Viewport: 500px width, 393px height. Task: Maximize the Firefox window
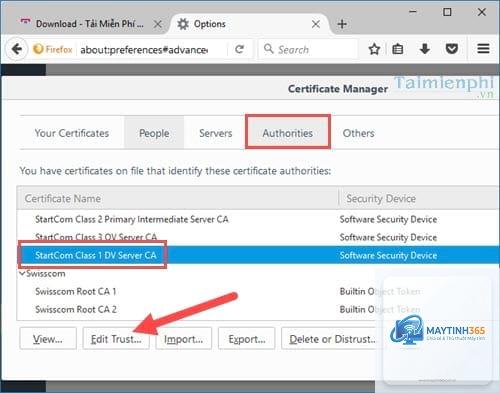click(447, 12)
